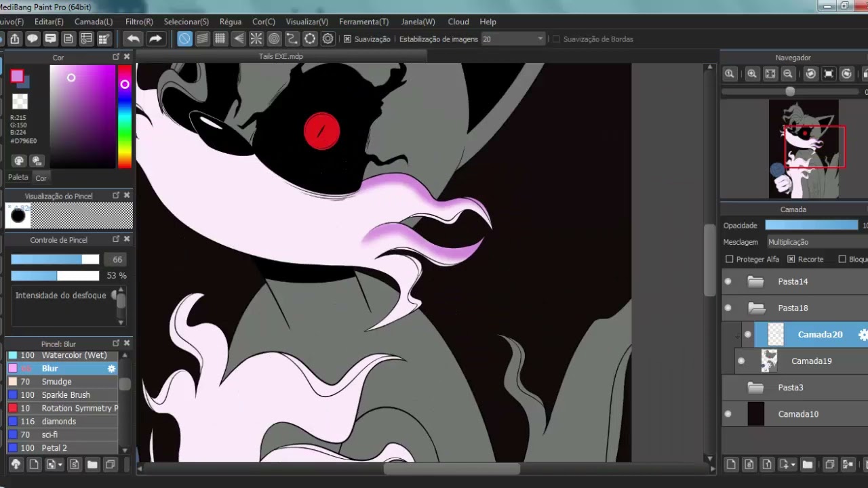Click the Zoom Out magnifier in Navegador
The image size is (868, 488).
click(x=788, y=74)
